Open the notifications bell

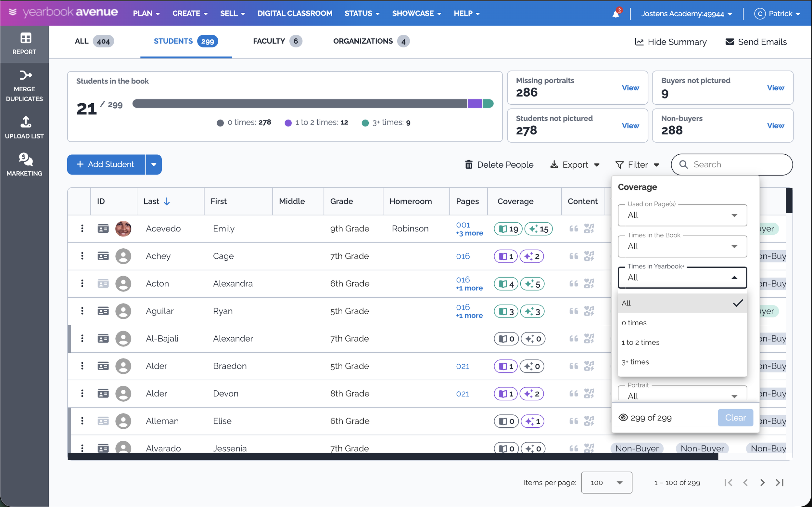click(616, 13)
